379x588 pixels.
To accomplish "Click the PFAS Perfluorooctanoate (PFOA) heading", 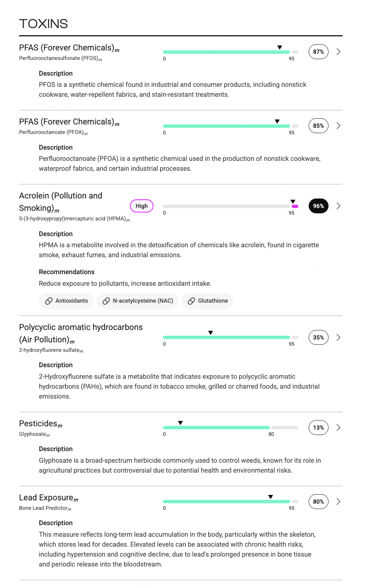I will (67, 122).
